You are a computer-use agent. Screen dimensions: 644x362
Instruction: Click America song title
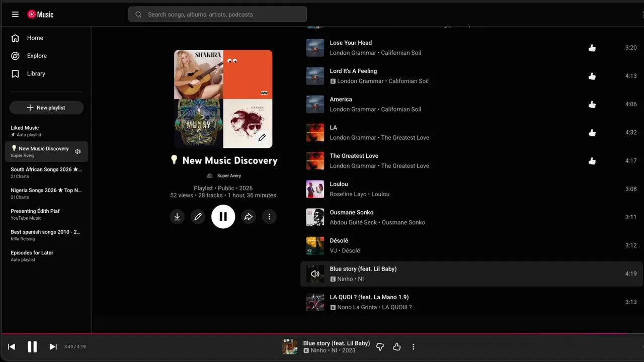click(x=341, y=99)
